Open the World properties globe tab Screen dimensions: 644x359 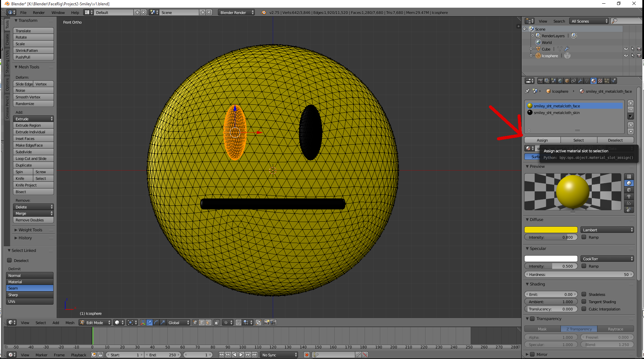(560, 81)
